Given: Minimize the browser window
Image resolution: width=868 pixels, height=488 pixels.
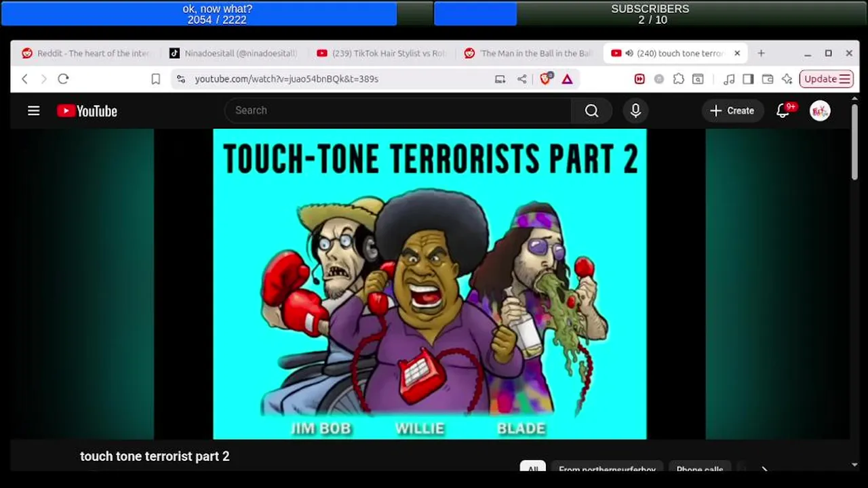Looking at the screenshot, I should click(808, 54).
